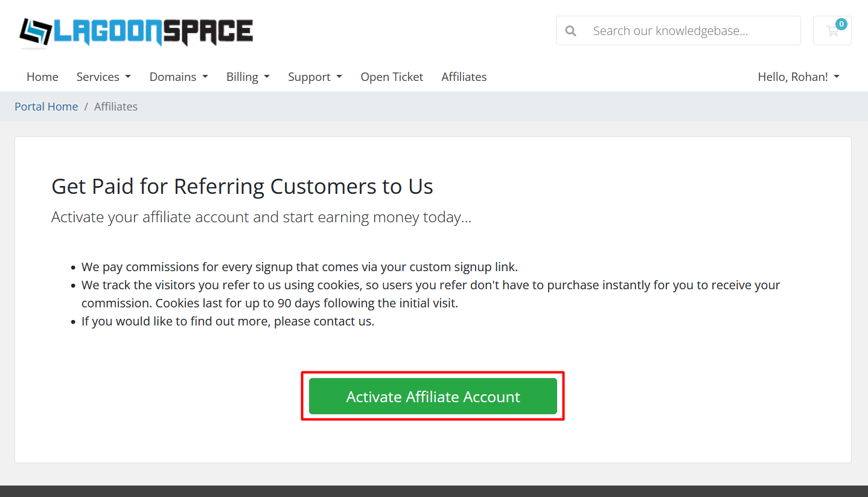868x497 pixels.
Task: Click the Activate your affiliate account subtitle
Action: pyautogui.click(x=261, y=217)
